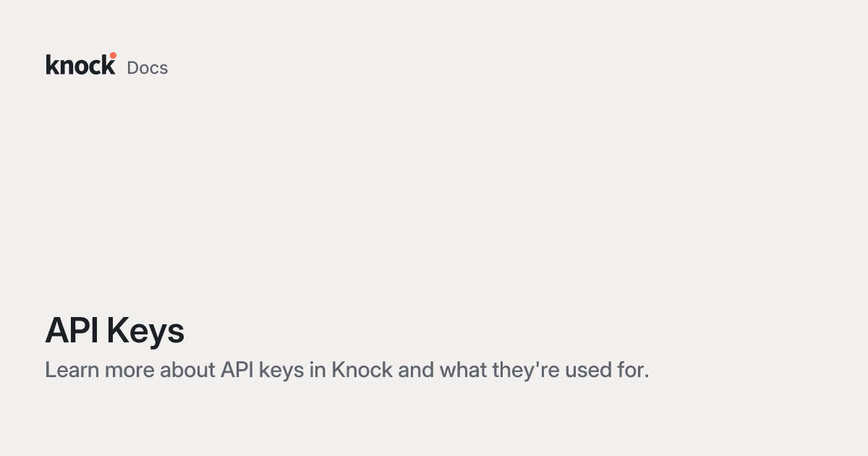Click the word about in the subtitle

[x=187, y=370]
